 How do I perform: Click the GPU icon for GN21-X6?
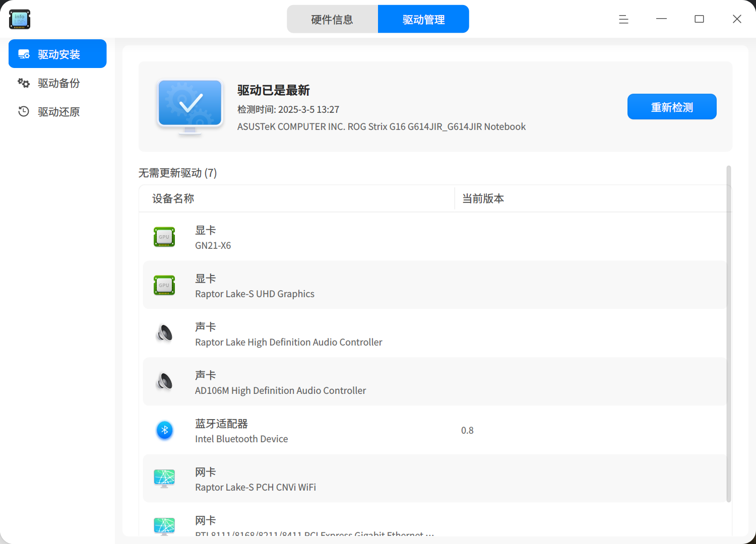[x=164, y=237]
